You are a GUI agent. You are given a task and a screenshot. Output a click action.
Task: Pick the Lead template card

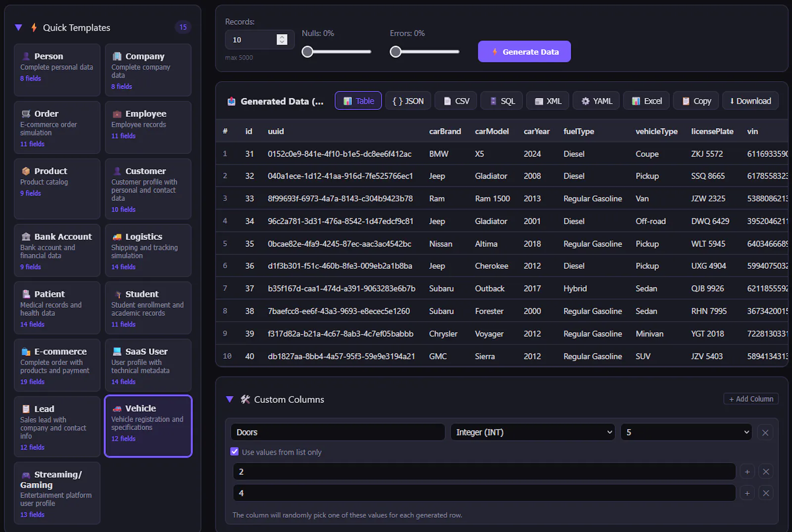57,427
